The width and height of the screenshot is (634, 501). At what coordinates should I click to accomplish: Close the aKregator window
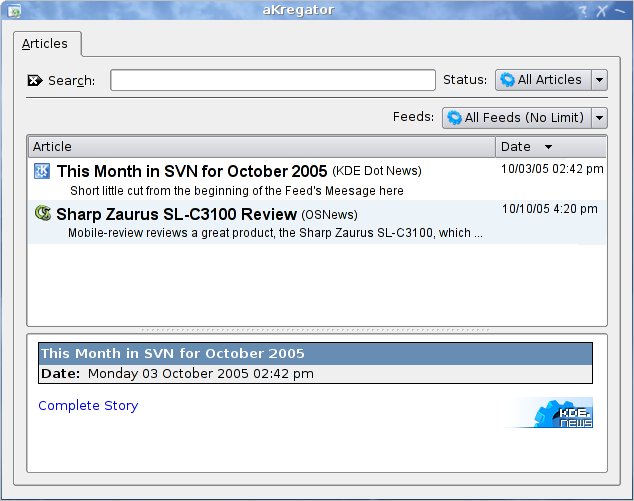(x=601, y=11)
